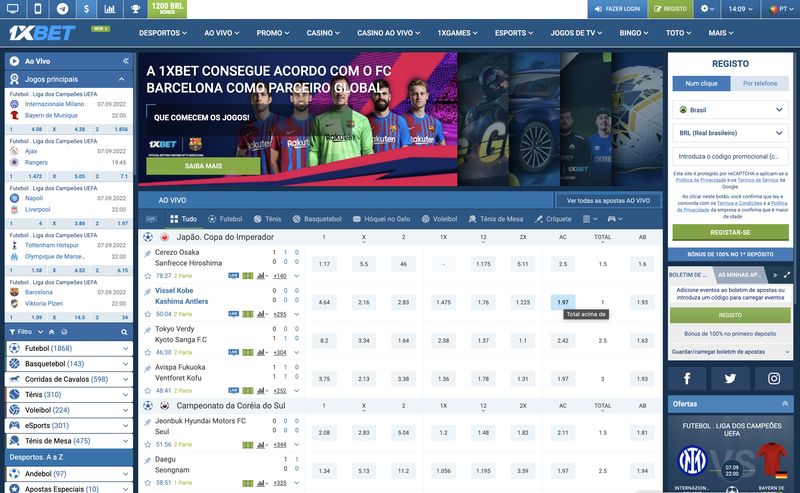Select the Basquetebol live filter tab
Image resolution: width=800 pixels, height=493 pixels.
(317, 219)
